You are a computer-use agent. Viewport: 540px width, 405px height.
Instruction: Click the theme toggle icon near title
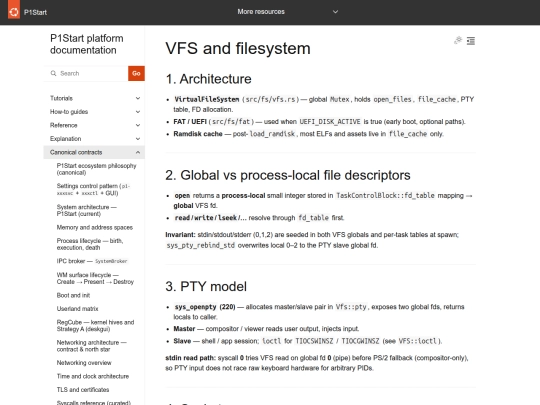click(458, 41)
